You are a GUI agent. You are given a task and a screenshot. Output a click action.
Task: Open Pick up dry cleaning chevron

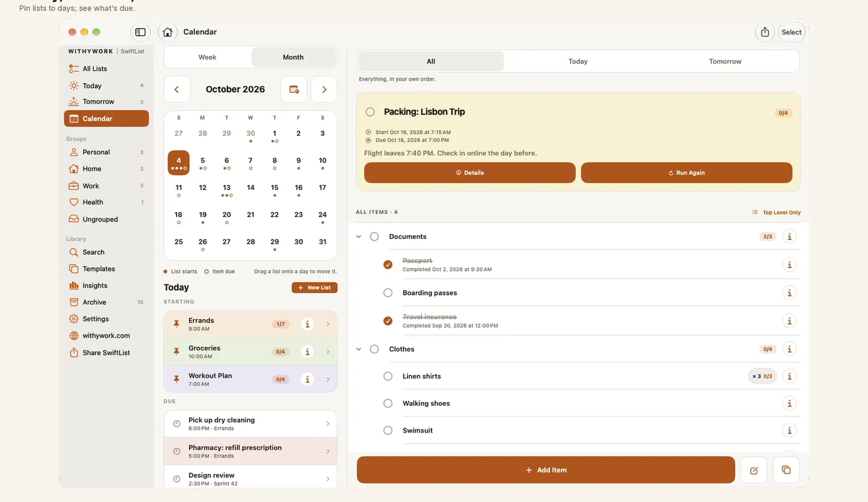point(328,424)
